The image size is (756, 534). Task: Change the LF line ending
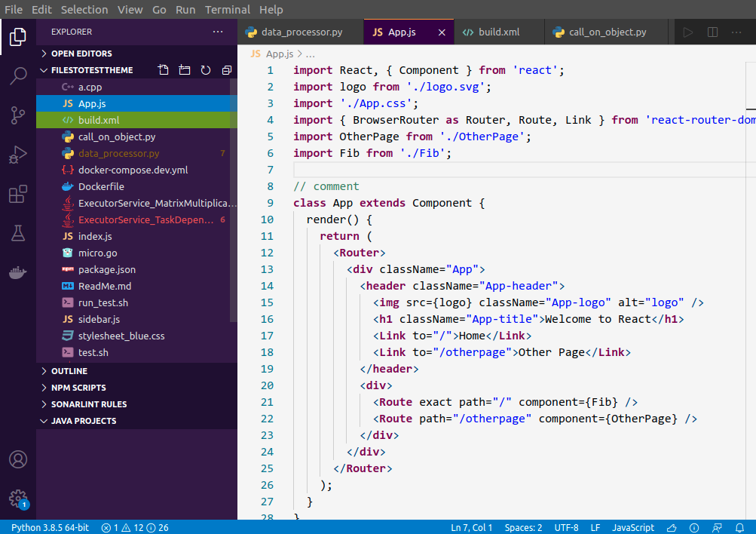[595, 528]
